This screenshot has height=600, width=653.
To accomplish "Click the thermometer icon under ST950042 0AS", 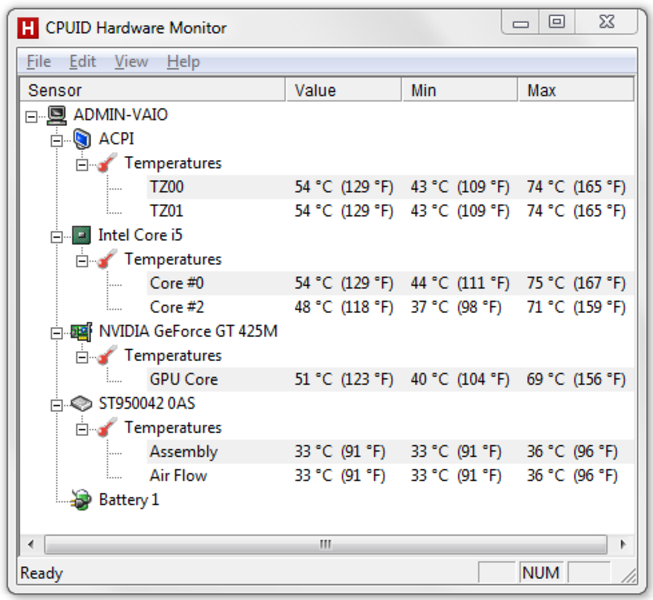I will tap(107, 428).
